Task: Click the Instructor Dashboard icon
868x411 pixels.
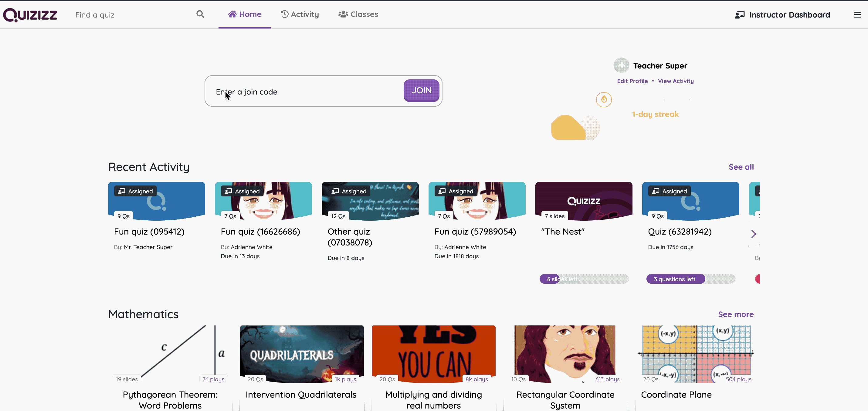Action: (739, 14)
